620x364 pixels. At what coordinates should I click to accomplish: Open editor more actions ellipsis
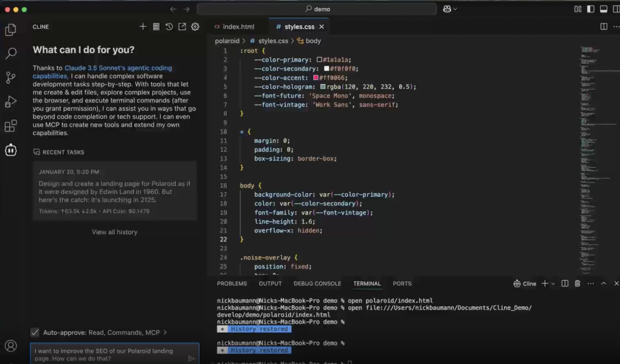(616, 26)
